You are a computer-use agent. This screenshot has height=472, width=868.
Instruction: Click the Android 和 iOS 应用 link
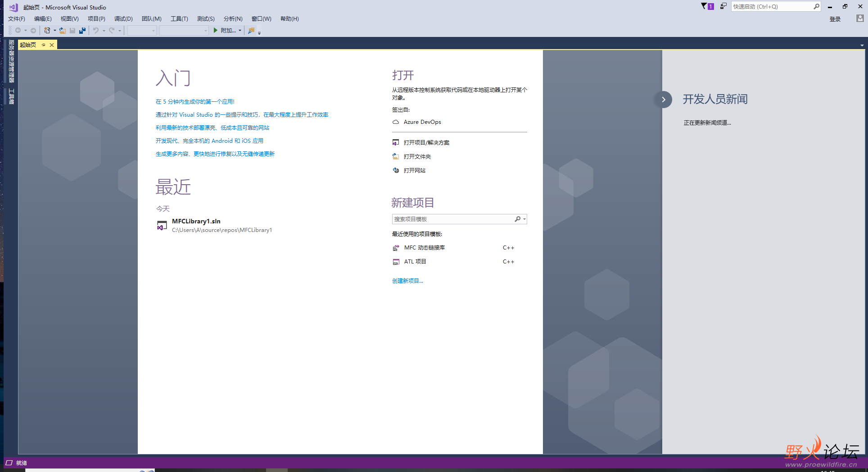click(x=209, y=141)
